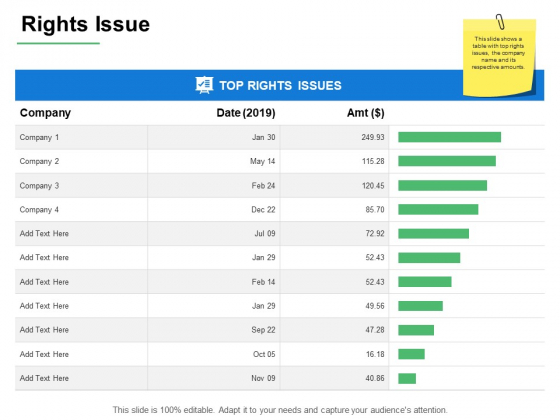Select the TOP RIGHTS ISSUES banner text
Viewport: 560px width, 420px height.
(280, 86)
